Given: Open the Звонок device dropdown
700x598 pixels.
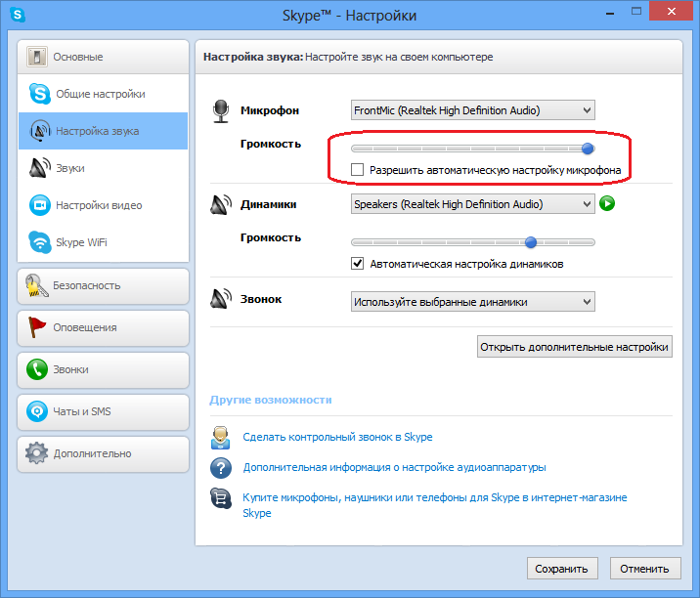Looking at the screenshot, I should click(473, 302).
